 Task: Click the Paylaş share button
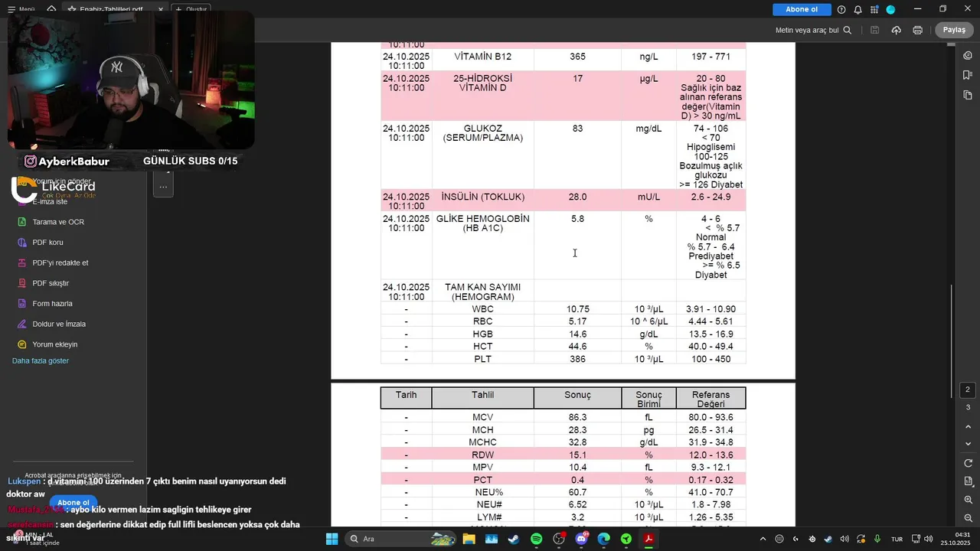(954, 30)
